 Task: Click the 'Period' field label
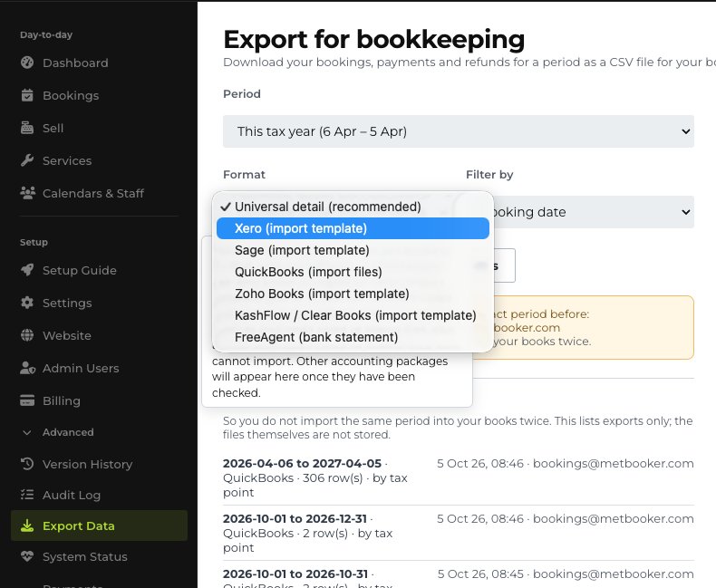coord(242,93)
